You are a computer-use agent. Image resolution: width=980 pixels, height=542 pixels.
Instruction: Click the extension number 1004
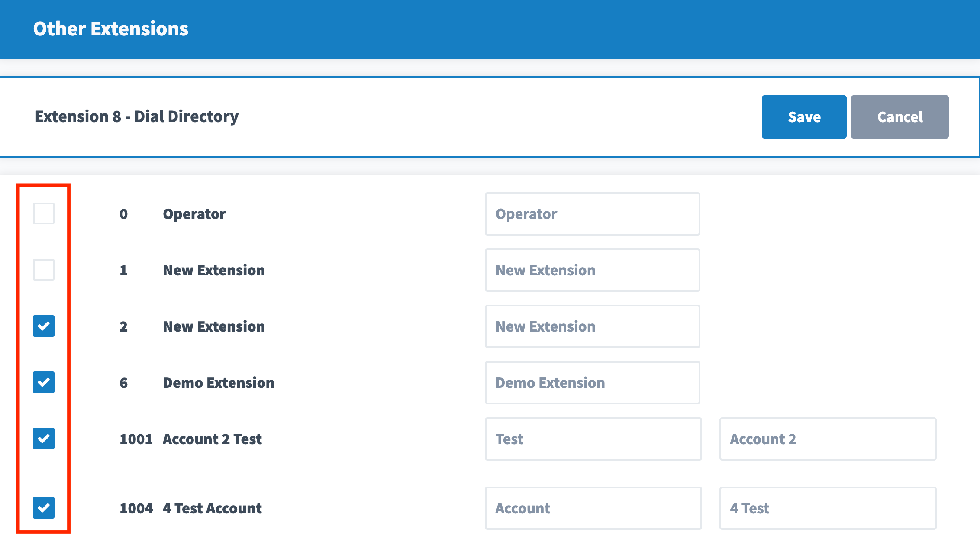tap(136, 508)
